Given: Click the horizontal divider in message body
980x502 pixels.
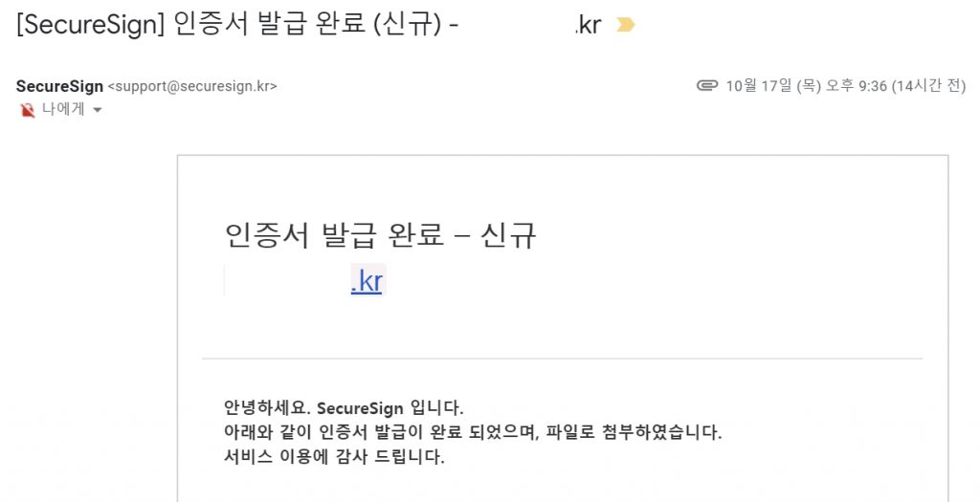Looking at the screenshot, I should (x=563, y=359).
